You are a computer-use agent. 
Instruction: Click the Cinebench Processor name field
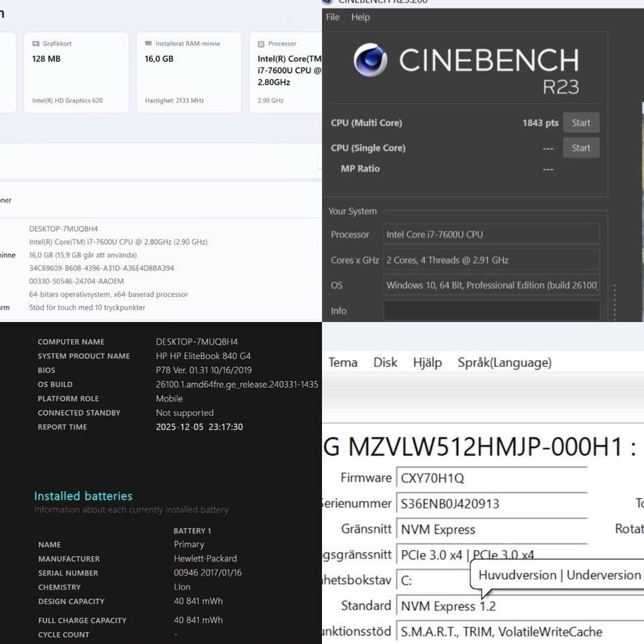pyautogui.click(x=491, y=234)
